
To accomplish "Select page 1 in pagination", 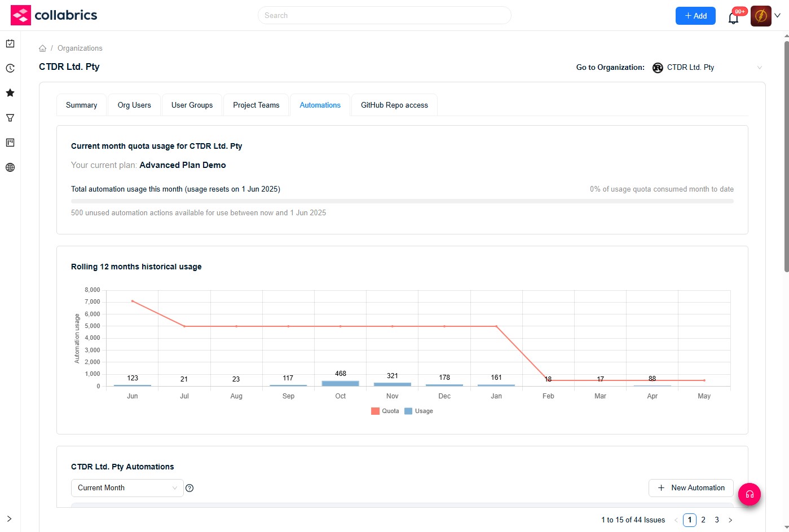I will coord(690,520).
